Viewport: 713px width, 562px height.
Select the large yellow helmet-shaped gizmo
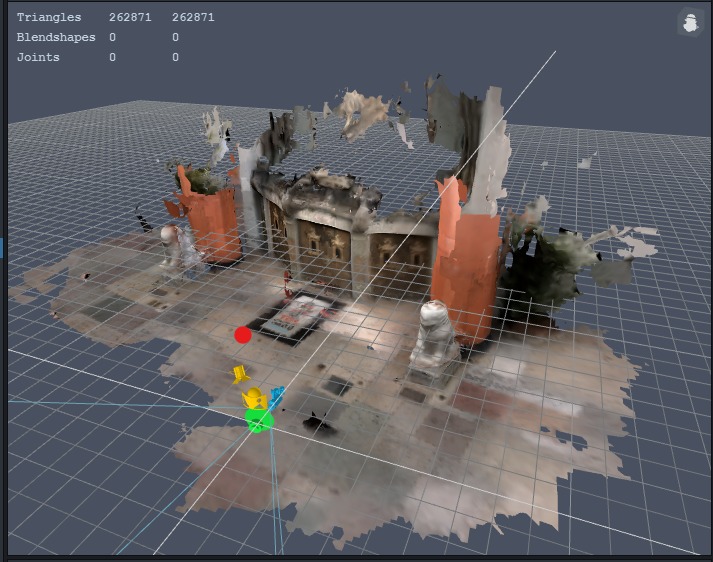pyautogui.click(x=254, y=398)
